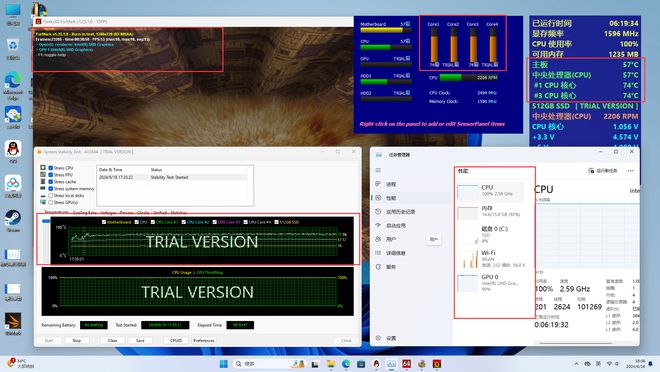The image size is (660, 372).
Task: Enable the Stress local disks checkbox
Action: [x=51, y=195]
